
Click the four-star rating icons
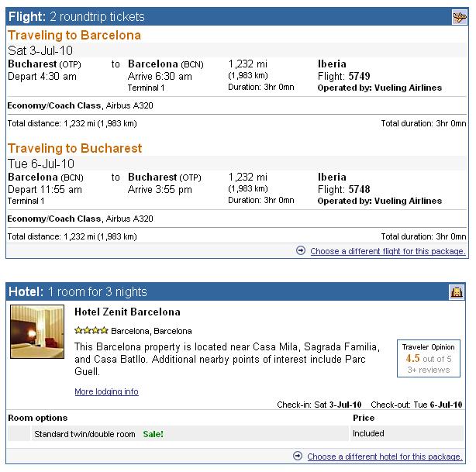point(91,330)
